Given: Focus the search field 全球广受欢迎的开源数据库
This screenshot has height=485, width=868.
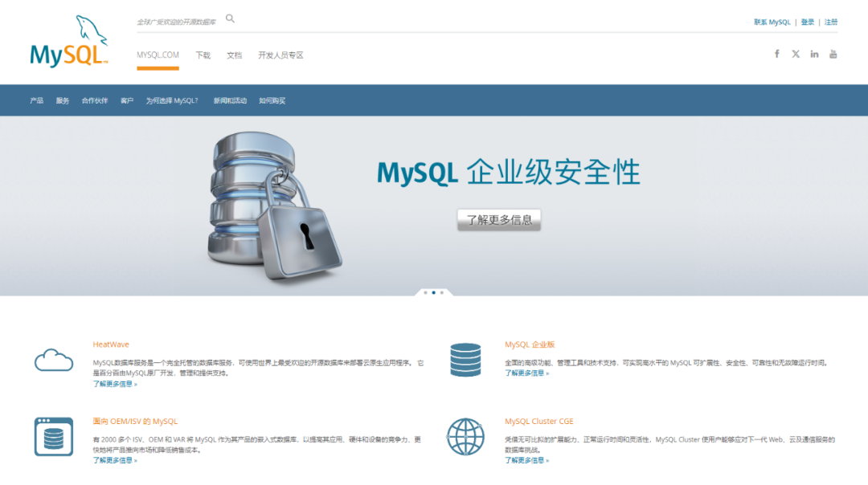Looking at the screenshot, I should (x=177, y=22).
